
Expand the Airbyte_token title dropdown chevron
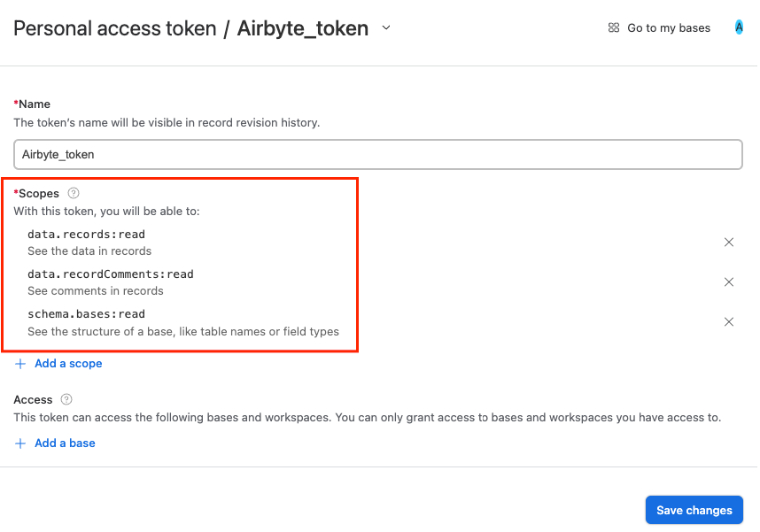point(386,28)
